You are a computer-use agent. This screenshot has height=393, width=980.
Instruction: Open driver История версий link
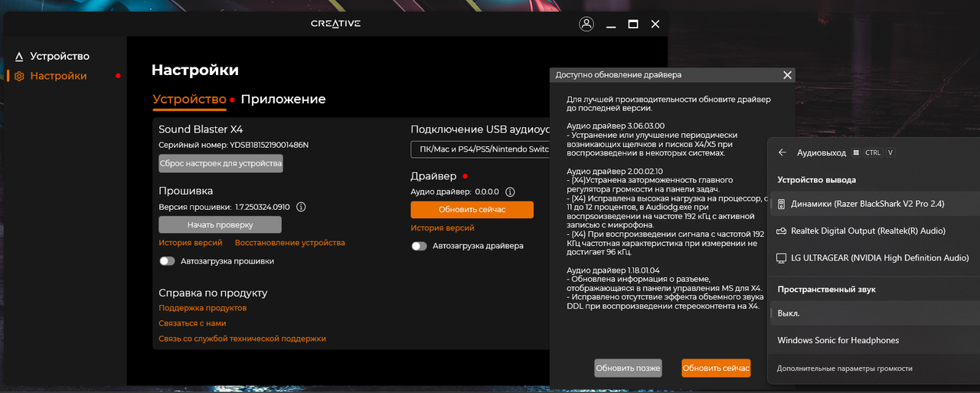point(443,228)
